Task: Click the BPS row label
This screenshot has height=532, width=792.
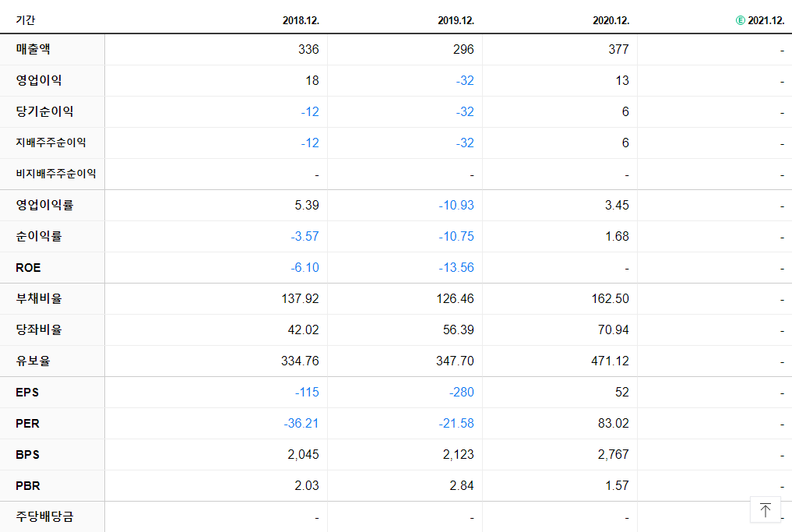Action: tap(27, 455)
